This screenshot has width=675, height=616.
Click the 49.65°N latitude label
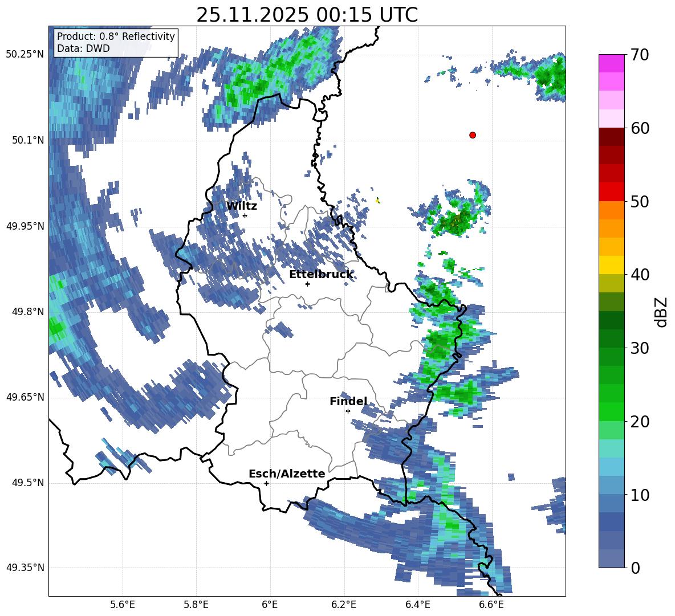25,397
